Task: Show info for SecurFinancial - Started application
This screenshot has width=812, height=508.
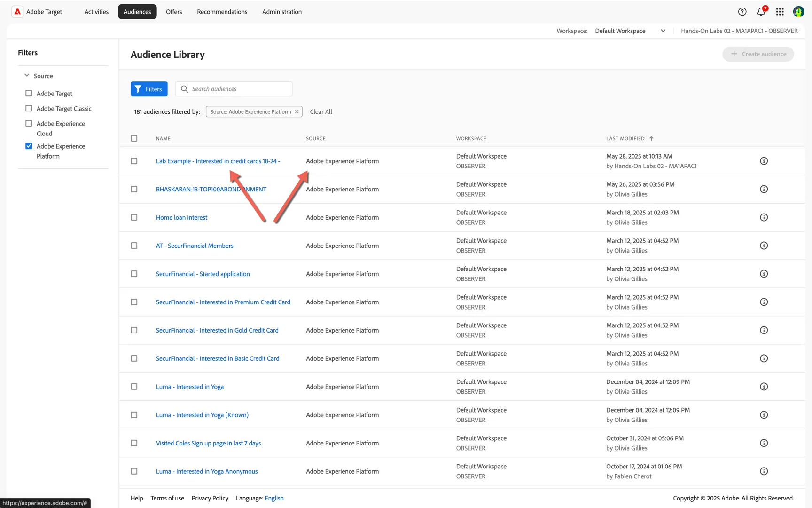Action: coord(764,274)
